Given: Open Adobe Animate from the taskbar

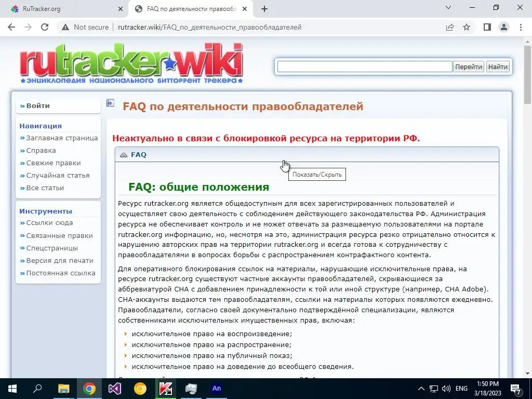Looking at the screenshot, I should [217, 389].
